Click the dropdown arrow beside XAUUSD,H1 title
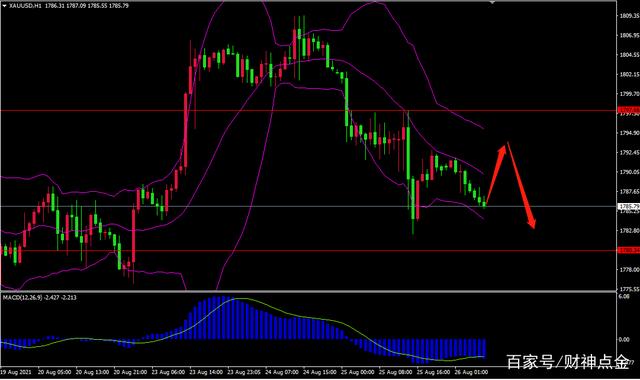This screenshot has width=640, height=380. click(4, 6)
